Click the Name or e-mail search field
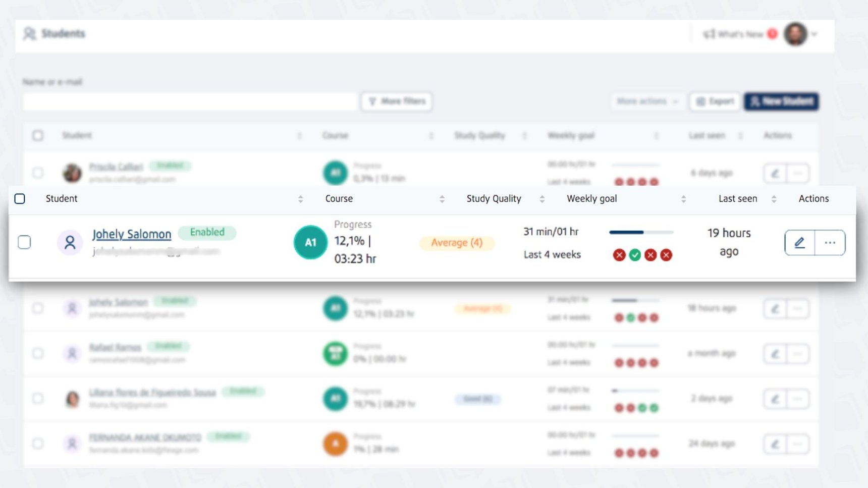This screenshot has height=488, width=868. pos(190,101)
